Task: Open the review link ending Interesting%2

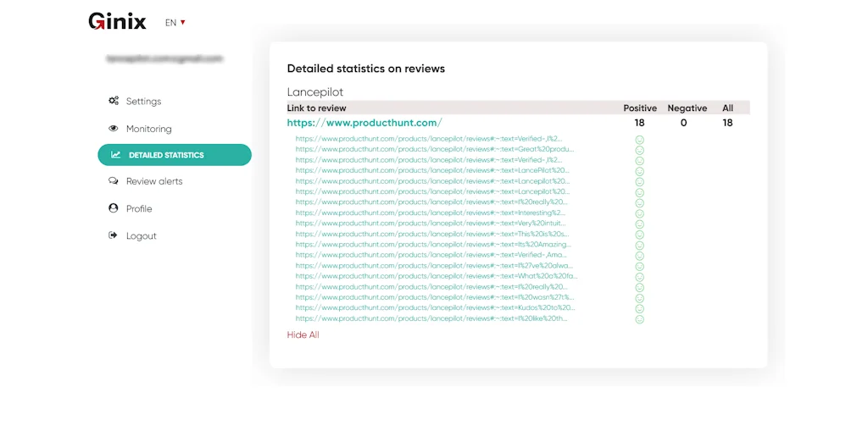Action: (x=430, y=213)
